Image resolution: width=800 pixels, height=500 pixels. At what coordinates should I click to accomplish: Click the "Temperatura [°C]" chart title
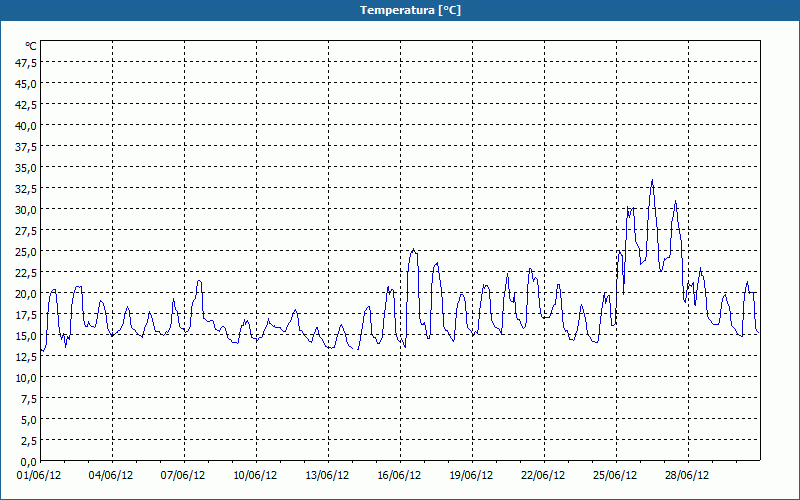(x=410, y=10)
